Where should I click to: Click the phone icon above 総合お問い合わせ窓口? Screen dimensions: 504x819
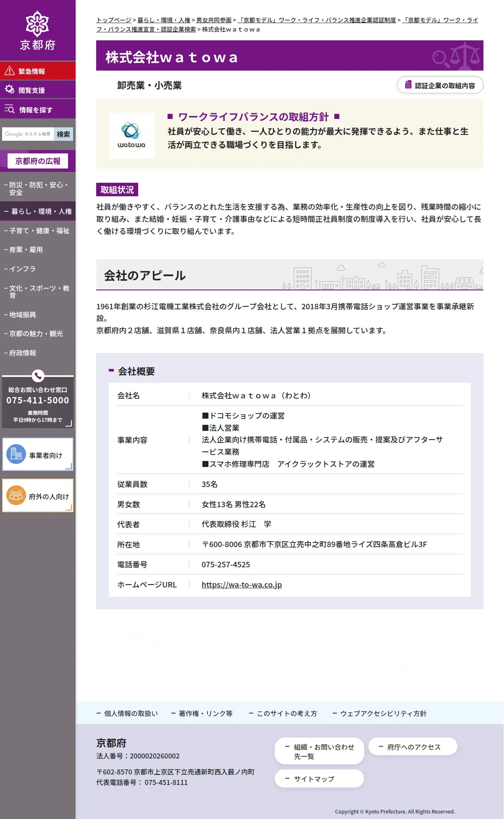[38, 375]
